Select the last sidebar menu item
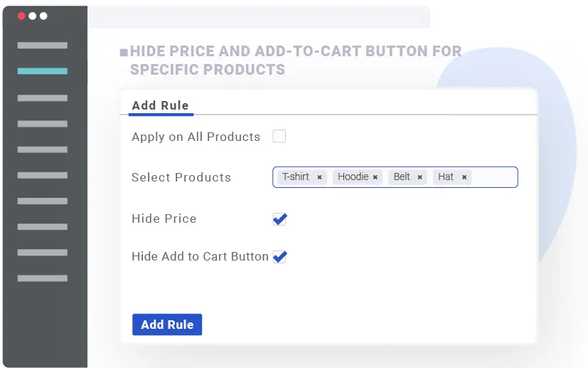The height and width of the screenshot is (368, 588). click(x=43, y=278)
